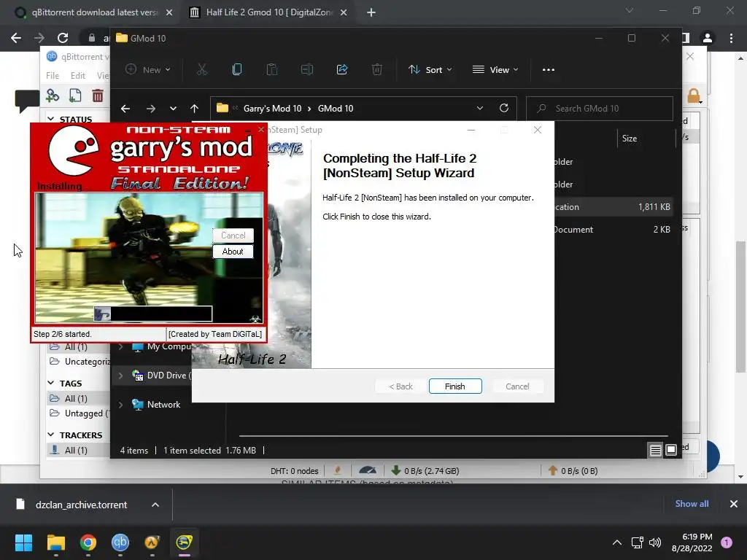This screenshot has width=747, height=560.
Task: Click Cancel in Garry's Mod installer
Action: [233, 236]
